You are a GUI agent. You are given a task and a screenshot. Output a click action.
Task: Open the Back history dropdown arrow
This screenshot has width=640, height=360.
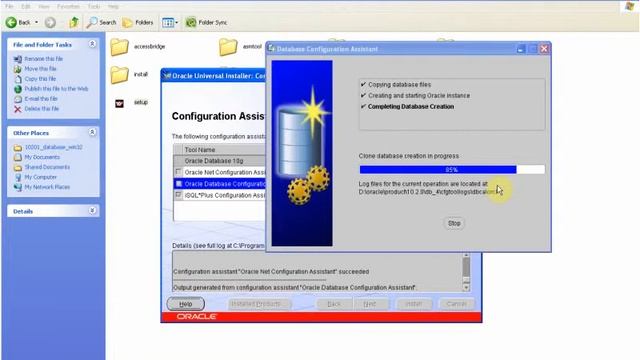(x=36, y=22)
